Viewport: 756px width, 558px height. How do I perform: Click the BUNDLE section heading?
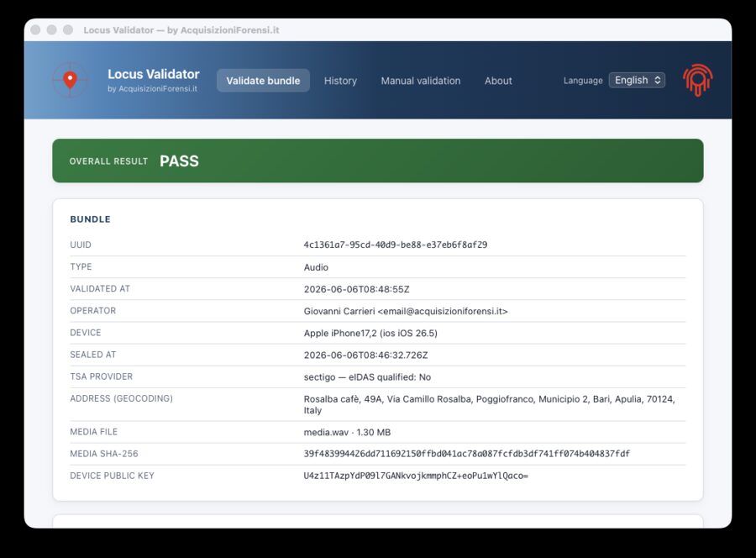(x=90, y=219)
